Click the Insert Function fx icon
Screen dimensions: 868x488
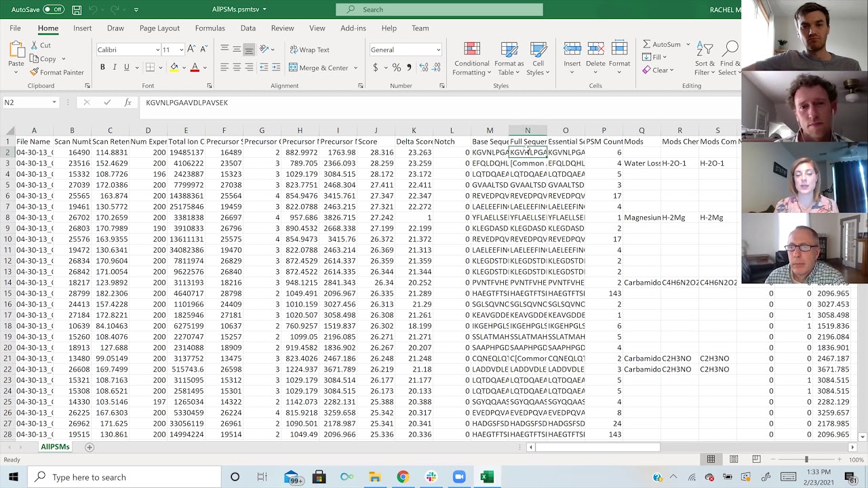[x=127, y=102]
